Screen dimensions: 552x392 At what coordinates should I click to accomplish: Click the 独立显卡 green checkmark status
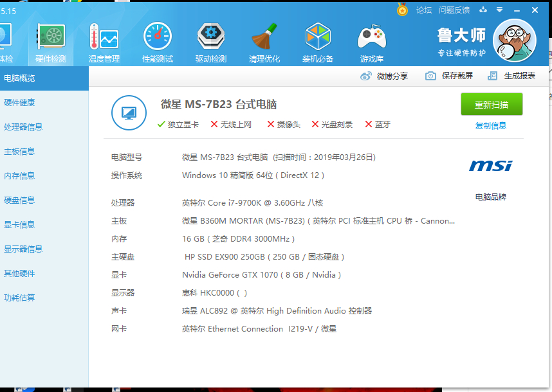pos(178,125)
